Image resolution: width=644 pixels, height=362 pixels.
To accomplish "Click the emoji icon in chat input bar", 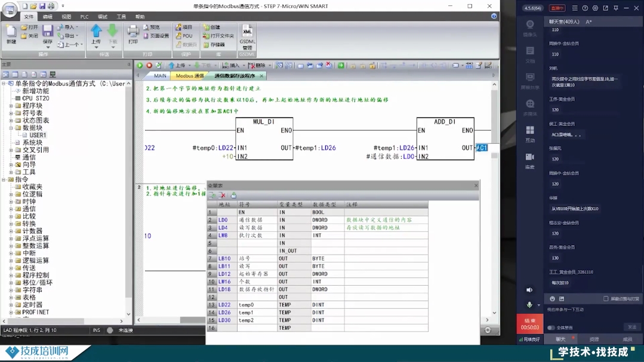I will (x=552, y=299).
